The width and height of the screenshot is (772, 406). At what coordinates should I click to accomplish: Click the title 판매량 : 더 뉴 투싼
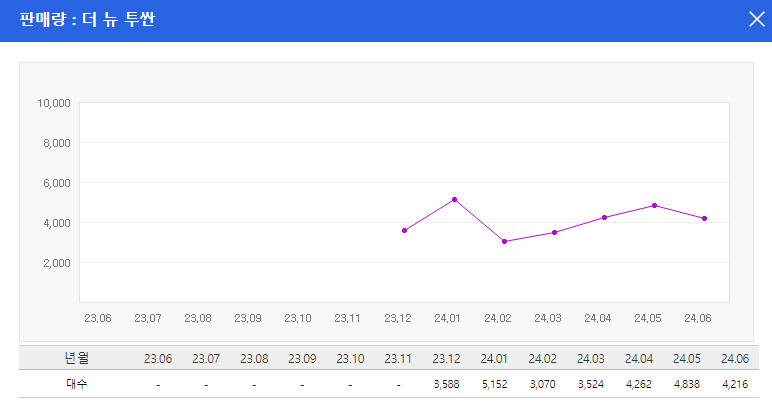[87, 19]
